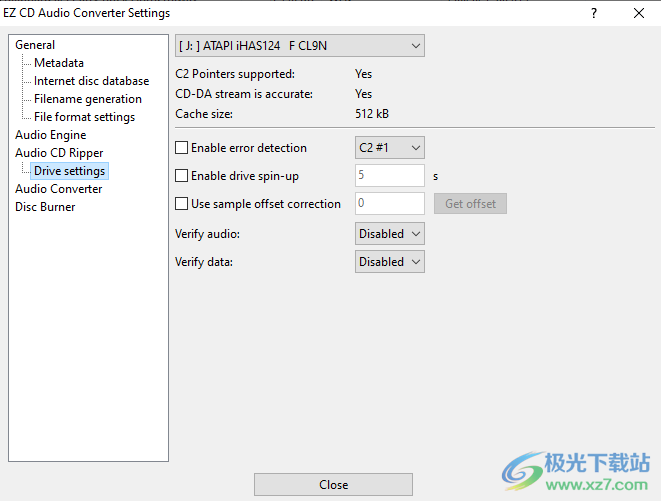Screen dimensions: 661x501
Task: Click the 'Verify data:' label
Action: [x=204, y=262]
